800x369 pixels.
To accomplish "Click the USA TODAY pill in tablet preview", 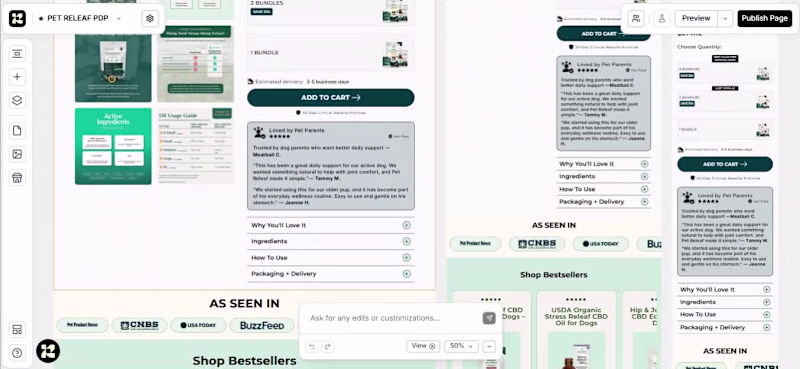I will coord(601,244).
